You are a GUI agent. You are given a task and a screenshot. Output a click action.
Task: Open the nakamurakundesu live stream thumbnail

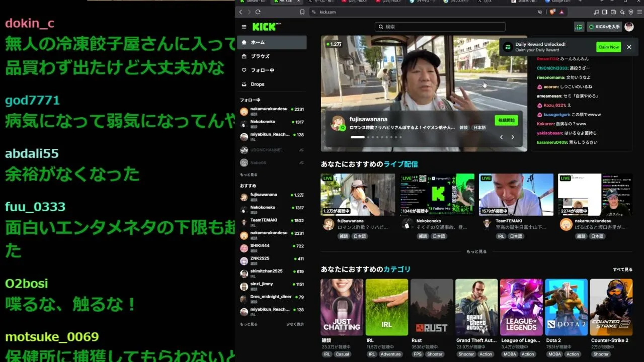[x=595, y=195]
